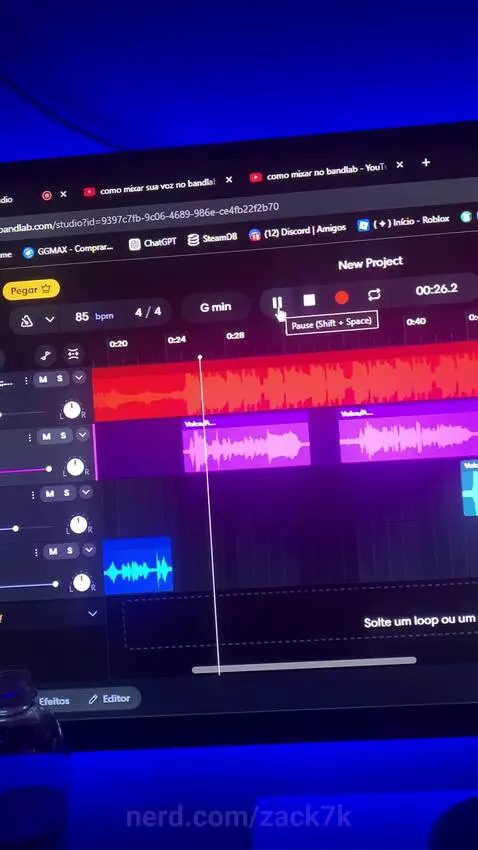478x850 pixels.
Task: Toggle the loop cycle icon
Action: pyautogui.click(x=374, y=294)
